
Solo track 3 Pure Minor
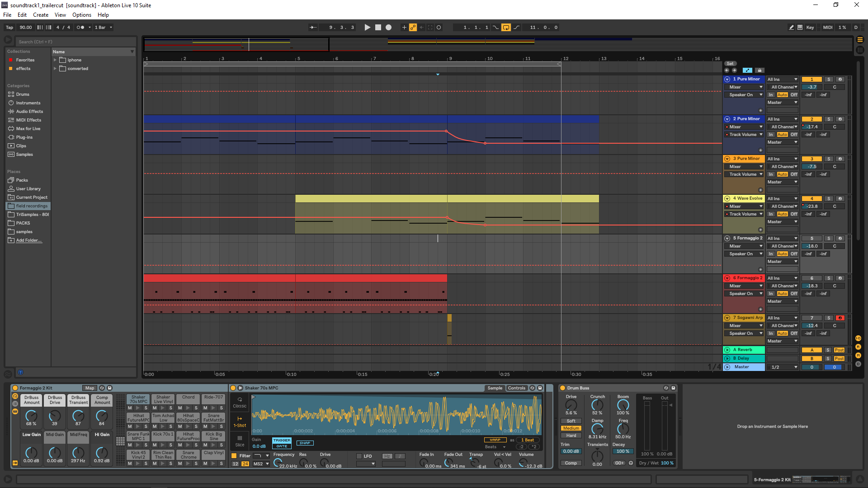coord(828,159)
